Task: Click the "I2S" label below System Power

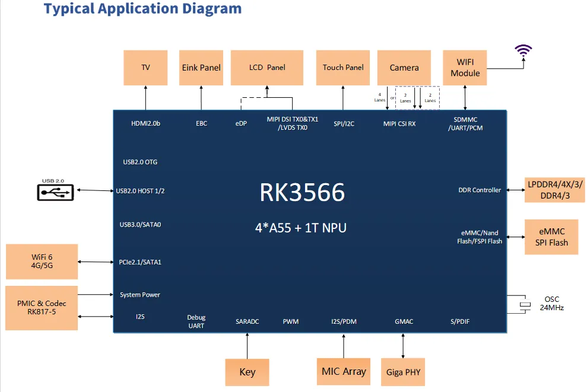Action: pos(140,317)
